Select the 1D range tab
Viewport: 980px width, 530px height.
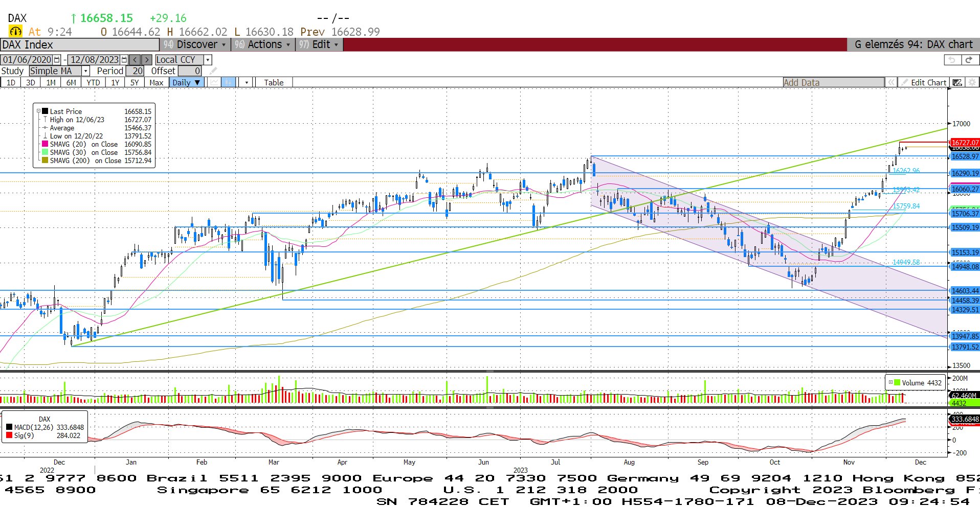click(x=11, y=82)
